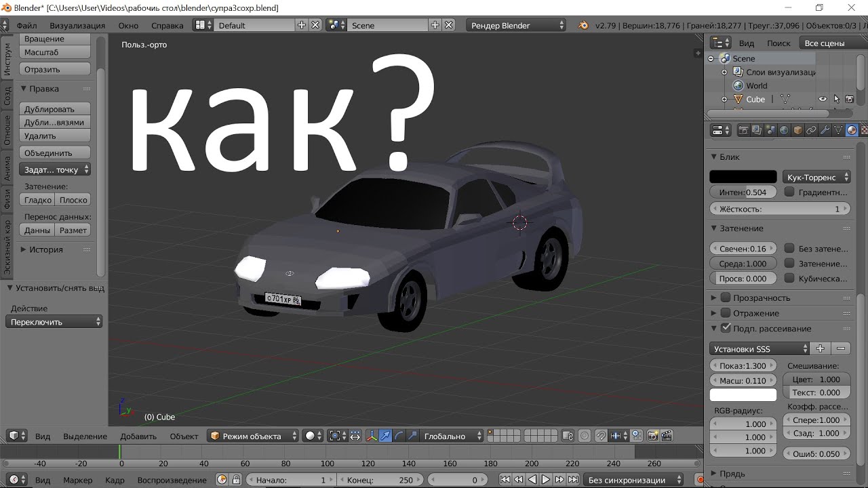Open the Файл menu
Viewport: 868px width, 488px height.
[27, 25]
